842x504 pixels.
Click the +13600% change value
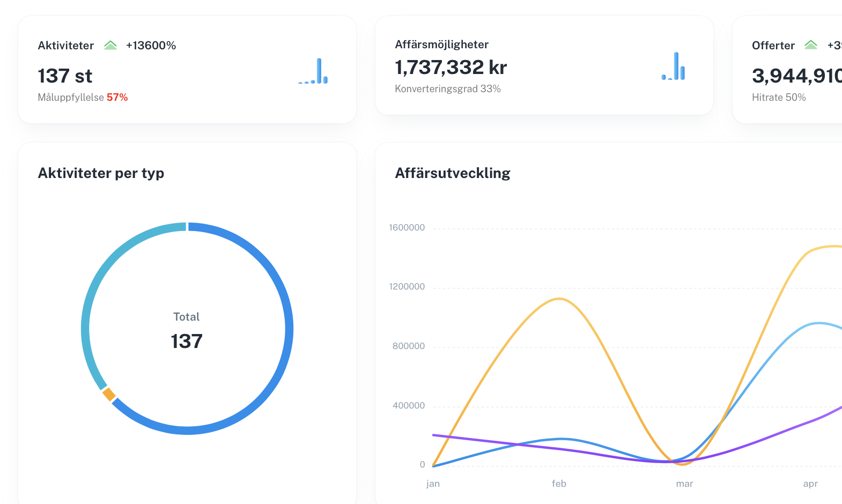coord(151,46)
